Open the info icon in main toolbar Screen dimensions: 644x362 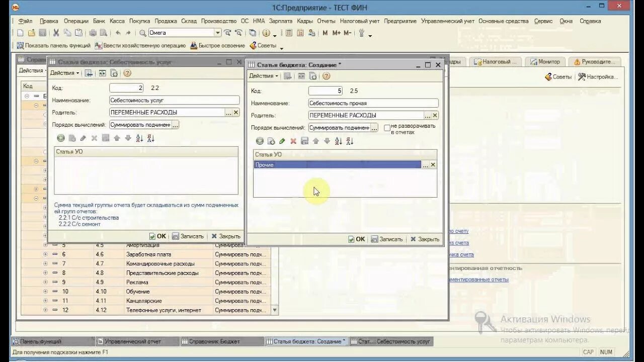(x=266, y=33)
